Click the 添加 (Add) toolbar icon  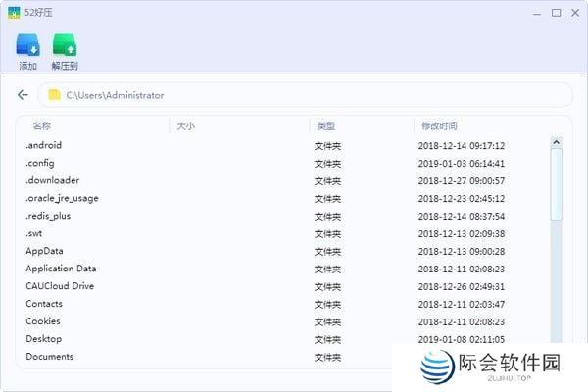tap(27, 46)
